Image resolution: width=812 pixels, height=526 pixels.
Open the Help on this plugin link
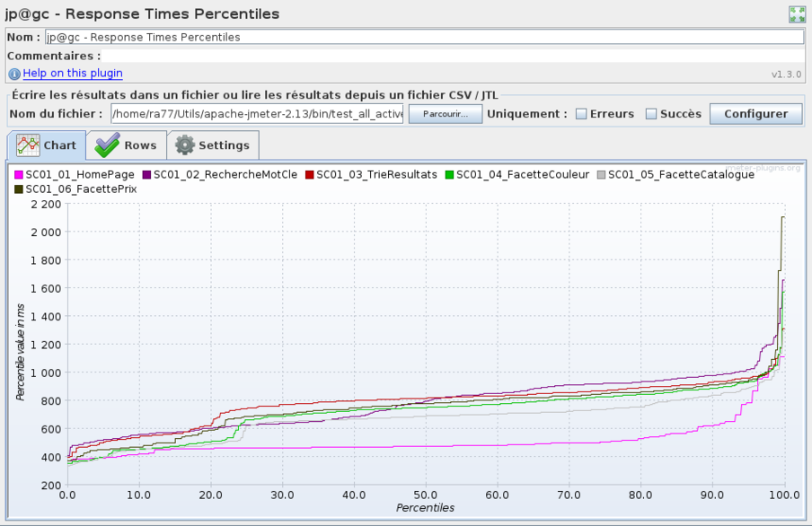pos(73,74)
